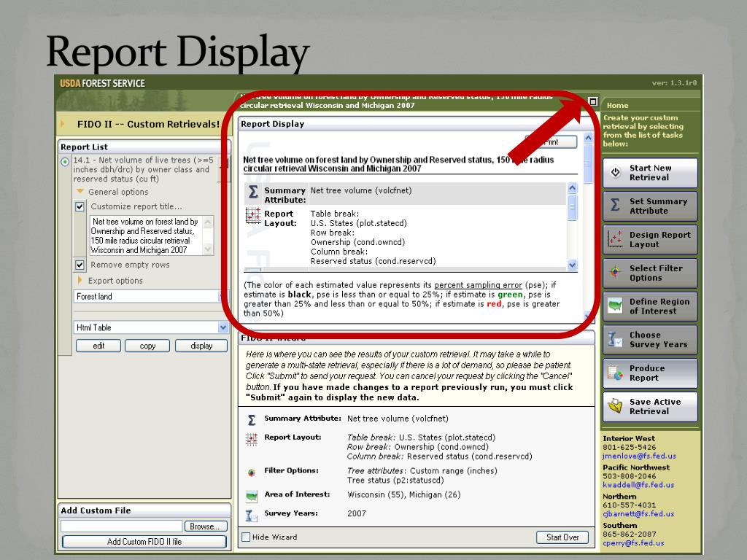This screenshot has width=747, height=560.
Task: Click the Southern phone number 865-862-2087
Action: pos(630,534)
